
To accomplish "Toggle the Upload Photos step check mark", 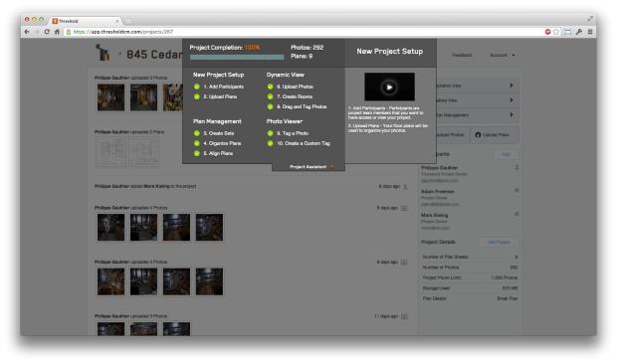I will (271, 87).
